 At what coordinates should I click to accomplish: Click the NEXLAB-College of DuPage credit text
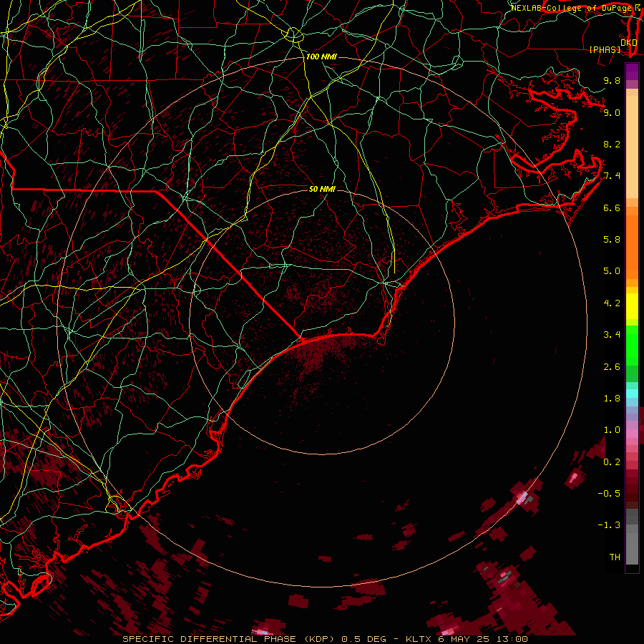pyautogui.click(x=573, y=8)
